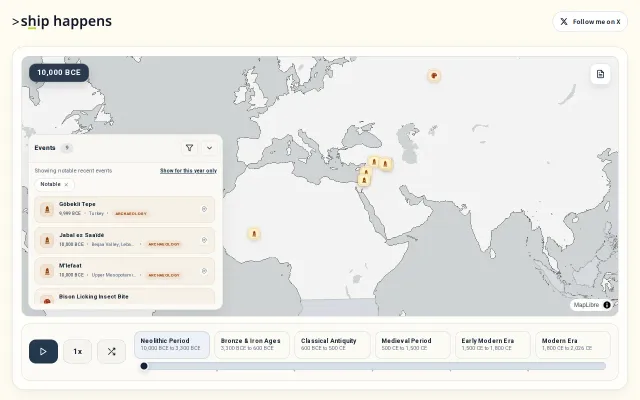Image resolution: width=640 pixels, height=400 pixels.
Task: Click the Turkey location text
Action: point(96,213)
